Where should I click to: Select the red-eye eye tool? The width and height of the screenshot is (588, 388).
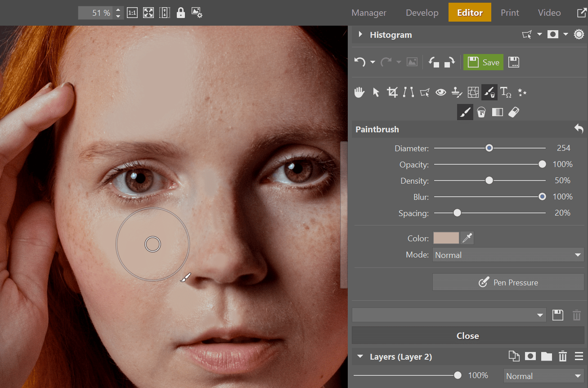coord(441,93)
